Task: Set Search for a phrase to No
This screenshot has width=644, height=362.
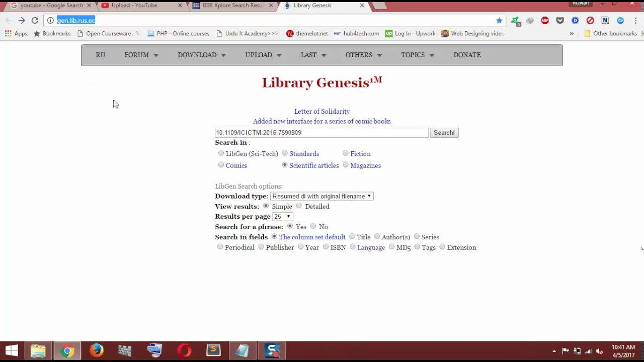Action: 313,226
